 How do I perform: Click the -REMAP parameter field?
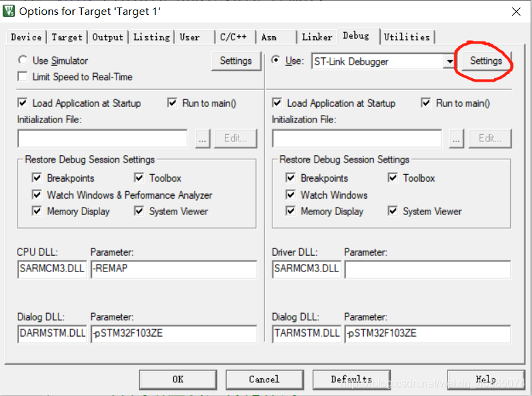(x=174, y=269)
